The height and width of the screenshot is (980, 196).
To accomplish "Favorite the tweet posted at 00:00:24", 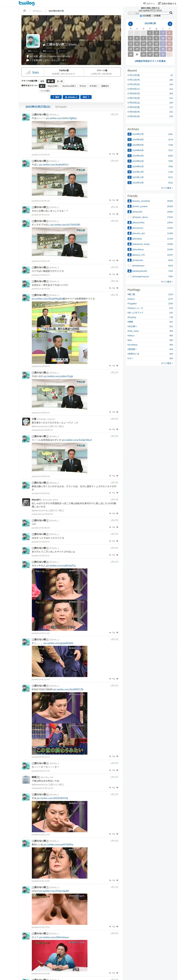I will coord(117,154).
